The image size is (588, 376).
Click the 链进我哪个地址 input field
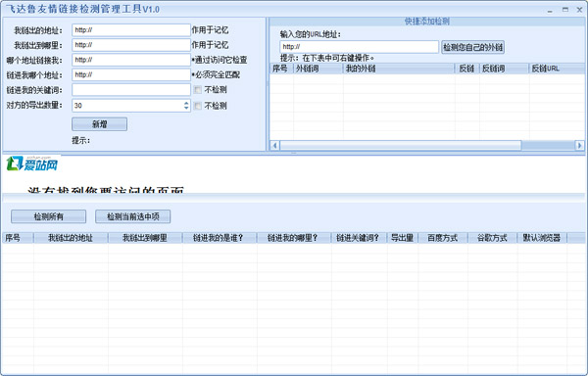[131, 74]
